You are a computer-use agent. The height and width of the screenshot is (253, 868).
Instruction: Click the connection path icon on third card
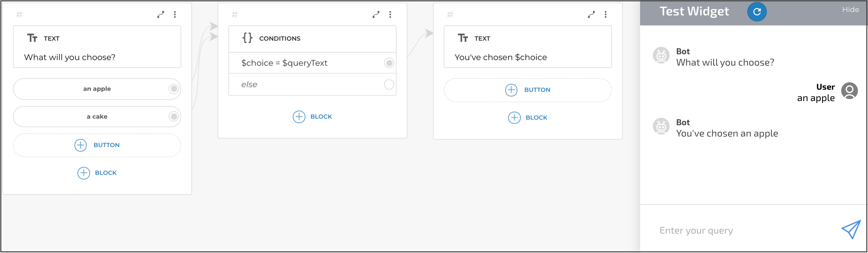click(x=592, y=14)
